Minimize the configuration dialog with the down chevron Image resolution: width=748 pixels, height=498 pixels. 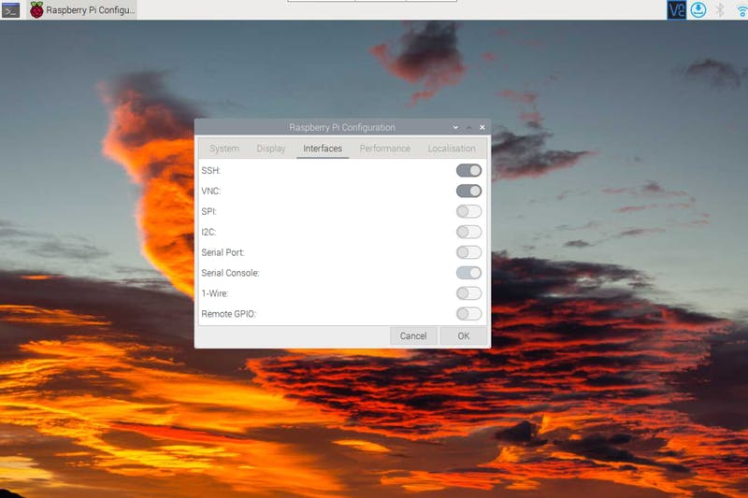[x=456, y=127]
